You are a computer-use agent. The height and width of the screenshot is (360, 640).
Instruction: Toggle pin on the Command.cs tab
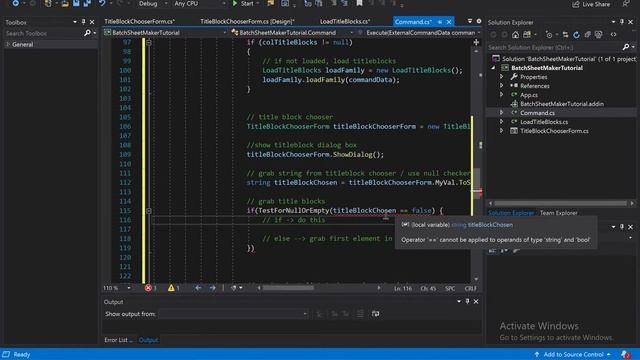[440, 22]
